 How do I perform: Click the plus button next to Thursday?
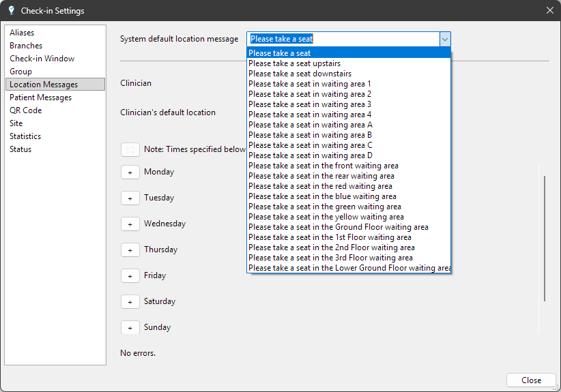pyautogui.click(x=130, y=250)
